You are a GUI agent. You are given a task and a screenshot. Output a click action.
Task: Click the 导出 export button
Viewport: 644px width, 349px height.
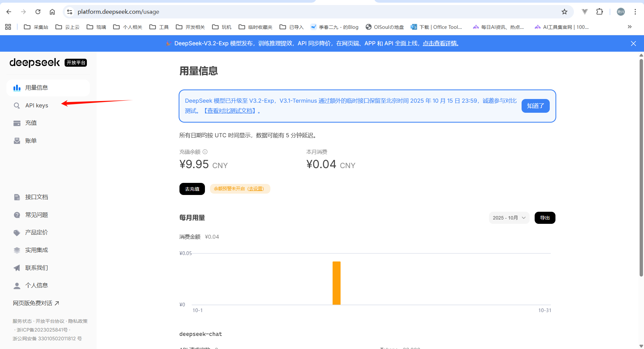click(545, 218)
